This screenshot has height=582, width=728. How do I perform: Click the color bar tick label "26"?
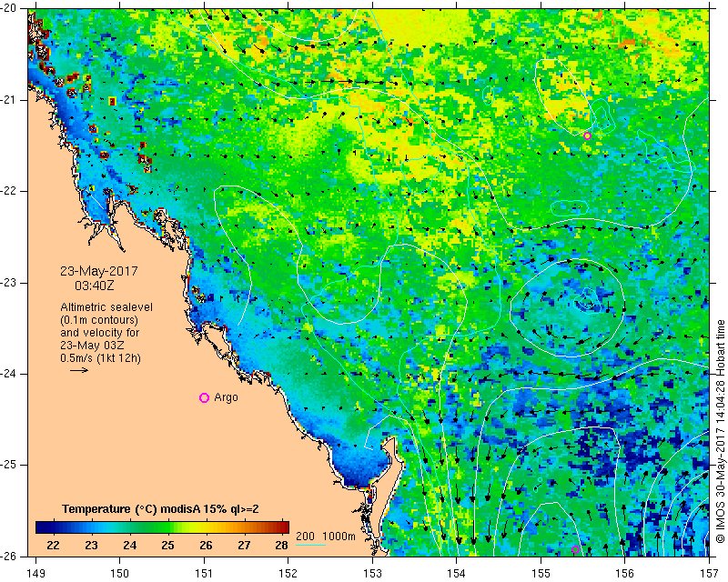[x=206, y=545]
